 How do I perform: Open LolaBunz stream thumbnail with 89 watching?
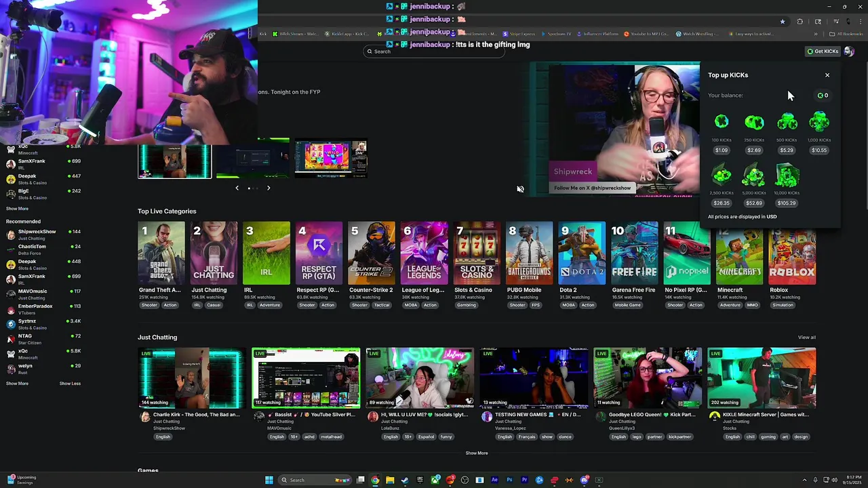(x=420, y=378)
